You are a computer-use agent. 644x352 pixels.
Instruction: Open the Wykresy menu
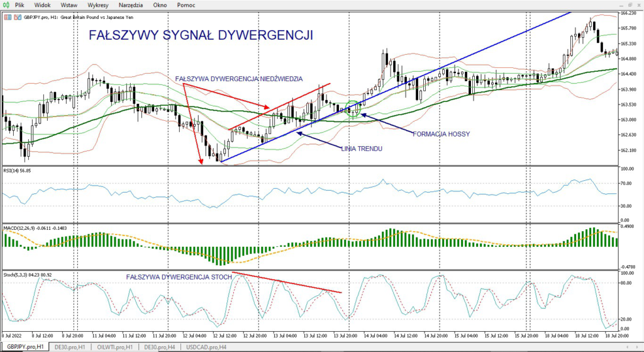tap(99, 4)
